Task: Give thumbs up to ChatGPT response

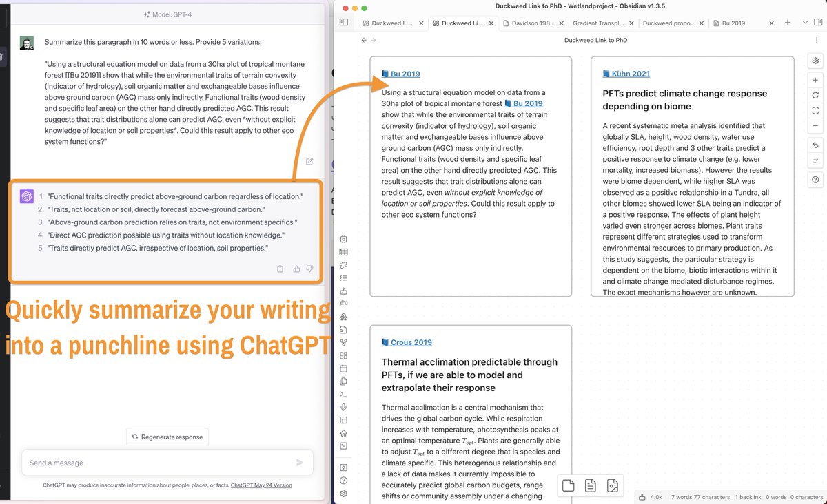Action: (x=296, y=269)
